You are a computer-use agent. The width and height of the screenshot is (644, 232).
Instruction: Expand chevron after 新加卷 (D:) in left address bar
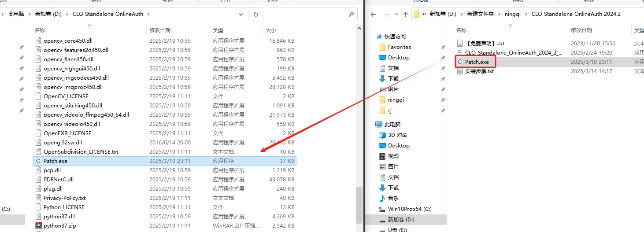click(x=67, y=14)
